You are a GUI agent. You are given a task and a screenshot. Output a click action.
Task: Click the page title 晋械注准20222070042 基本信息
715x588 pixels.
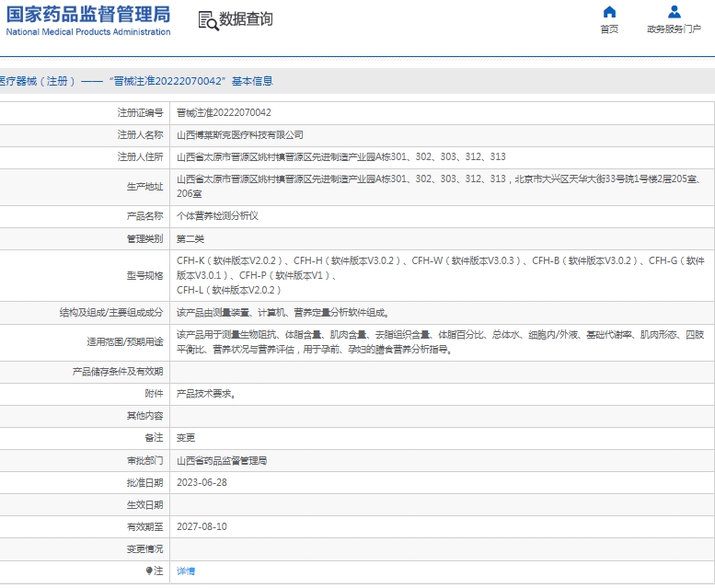(x=190, y=81)
